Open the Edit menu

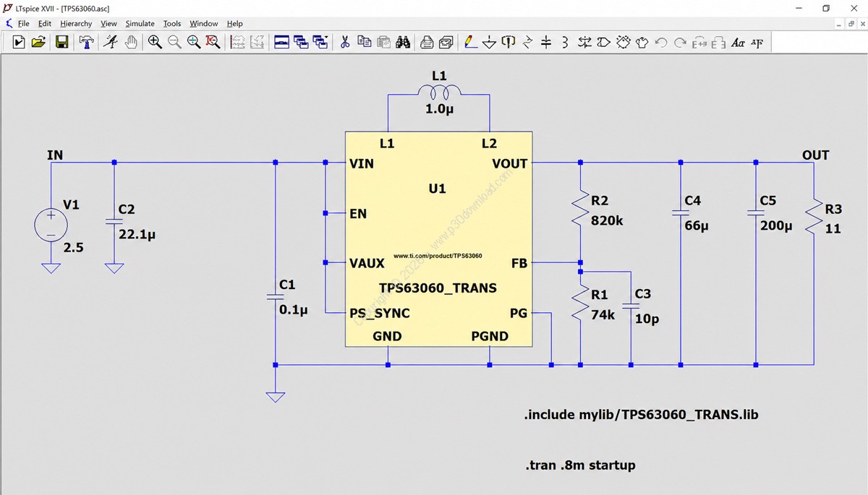tap(45, 23)
